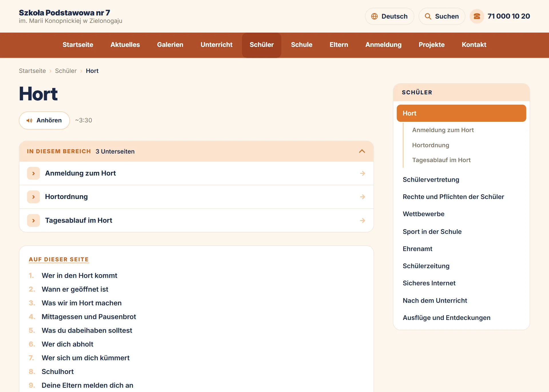This screenshot has width=549, height=392.
Task: Open Schülervertretung in the sidebar
Action: pyautogui.click(x=431, y=180)
